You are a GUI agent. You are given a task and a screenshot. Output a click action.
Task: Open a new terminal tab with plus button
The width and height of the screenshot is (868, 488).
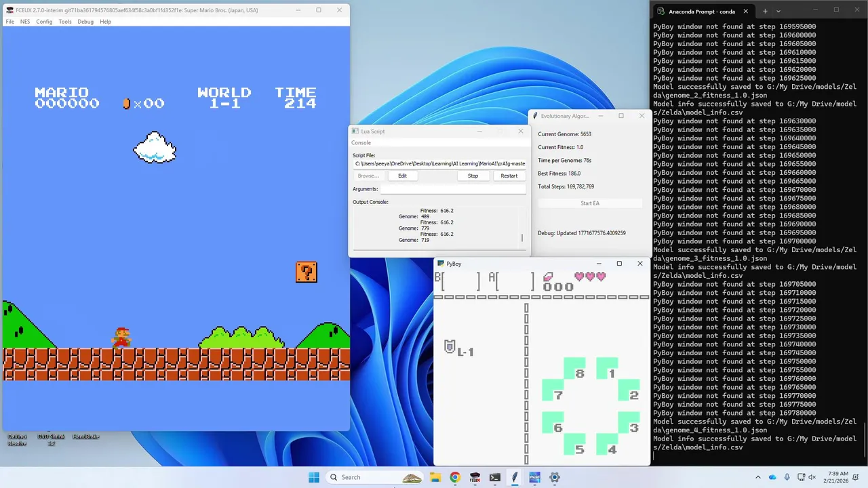point(765,11)
